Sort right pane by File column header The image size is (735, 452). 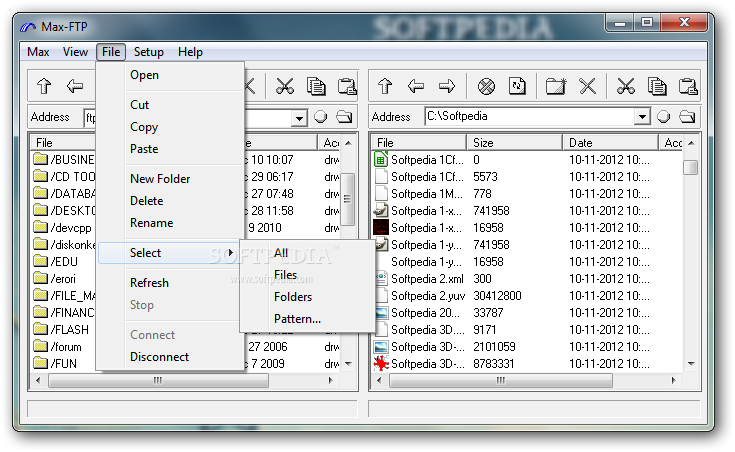(419, 143)
